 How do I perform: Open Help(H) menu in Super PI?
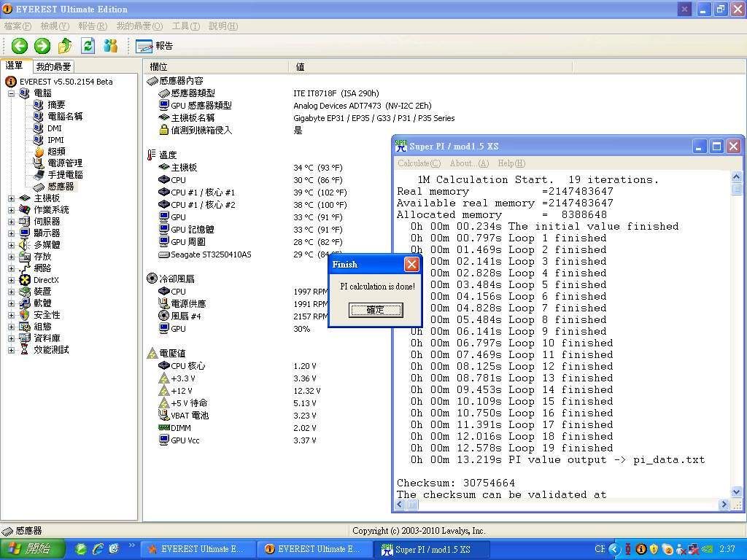[511, 163]
